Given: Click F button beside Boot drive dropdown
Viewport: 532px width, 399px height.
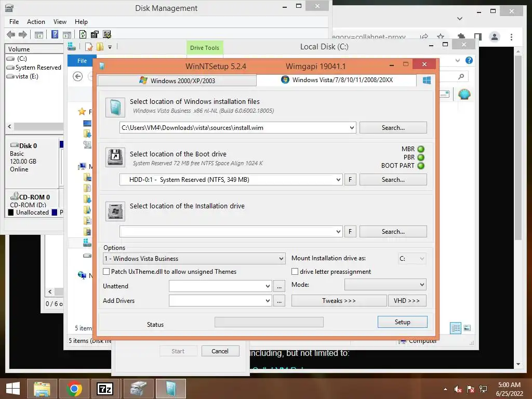Looking at the screenshot, I should tap(350, 179).
